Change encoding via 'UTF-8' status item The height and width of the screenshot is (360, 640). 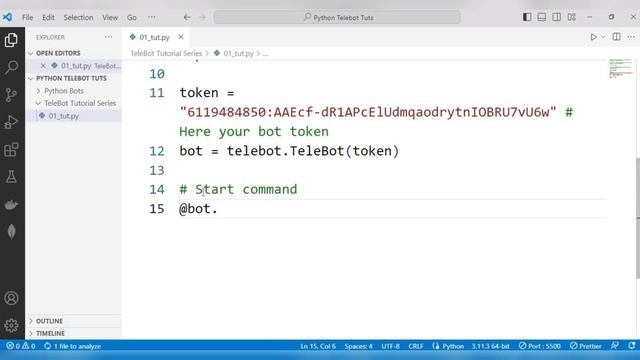pyautogui.click(x=390, y=346)
